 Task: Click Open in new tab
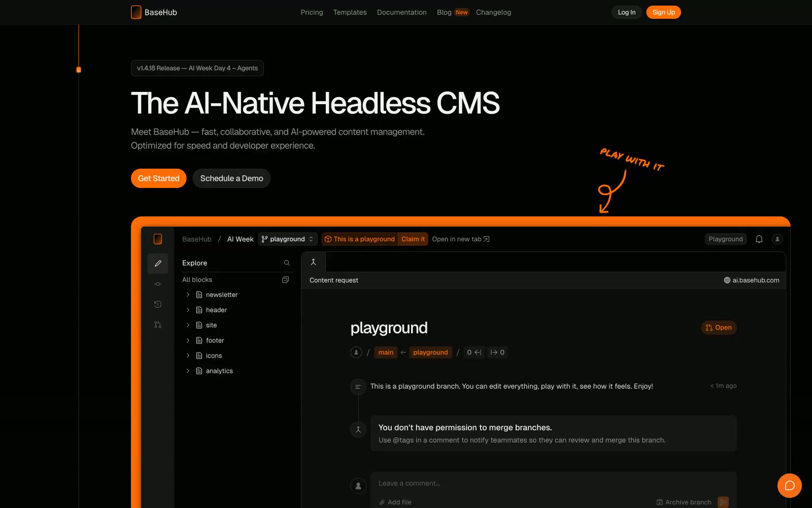pos(461,239)
